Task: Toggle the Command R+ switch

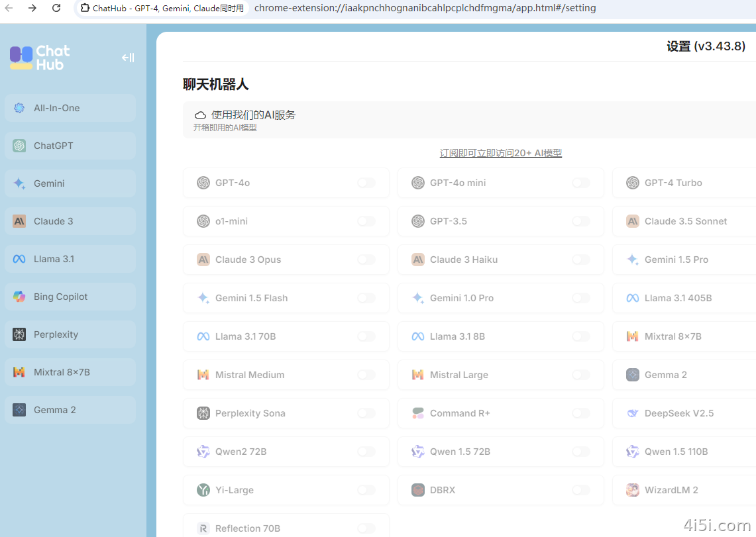Action: tap(581, 413)
